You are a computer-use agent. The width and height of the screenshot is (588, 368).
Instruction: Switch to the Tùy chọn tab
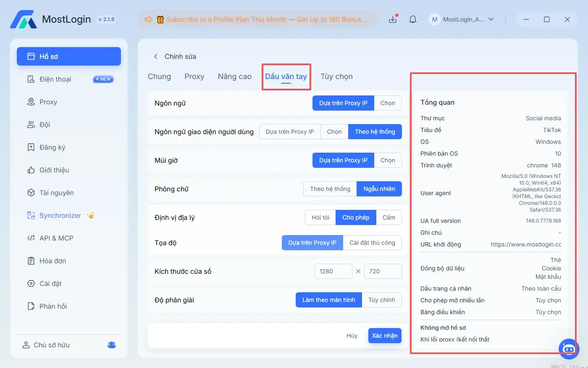coord(336,77)
